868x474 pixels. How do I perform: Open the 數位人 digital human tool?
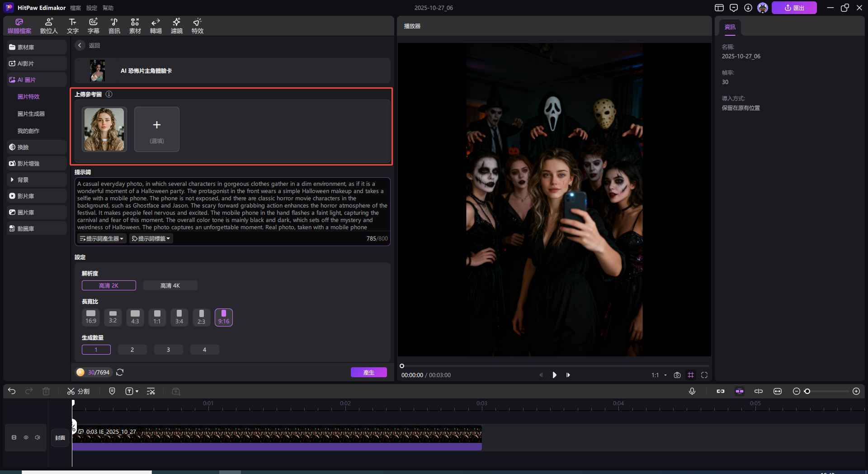[49, 26]
